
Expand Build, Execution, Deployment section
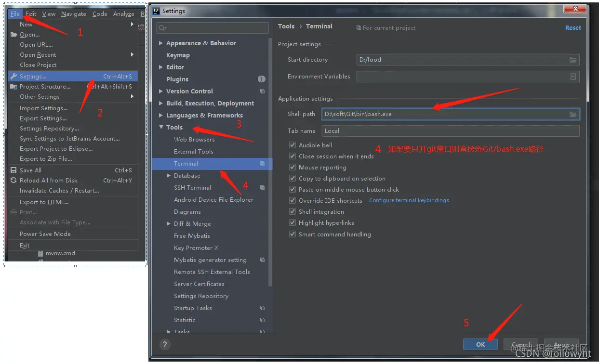161,103
